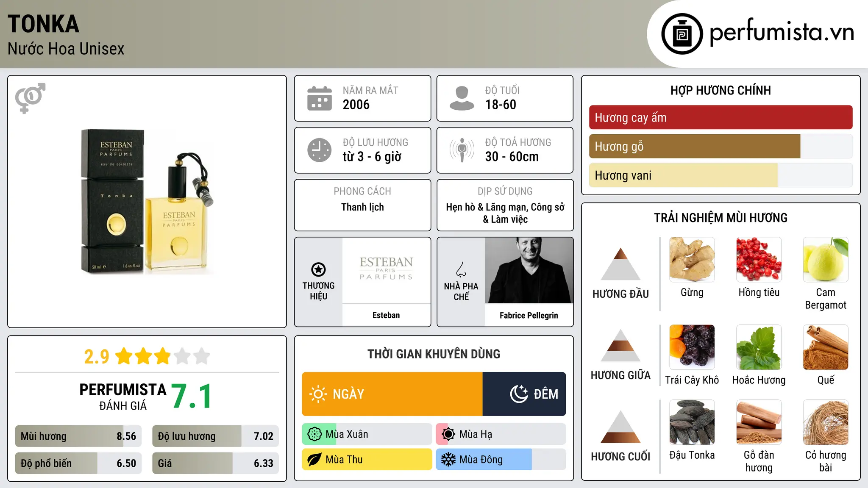The image size is (868, 488).
Task: Click the green 7.1 Perfumista score
Action: (x=192, y=396)
